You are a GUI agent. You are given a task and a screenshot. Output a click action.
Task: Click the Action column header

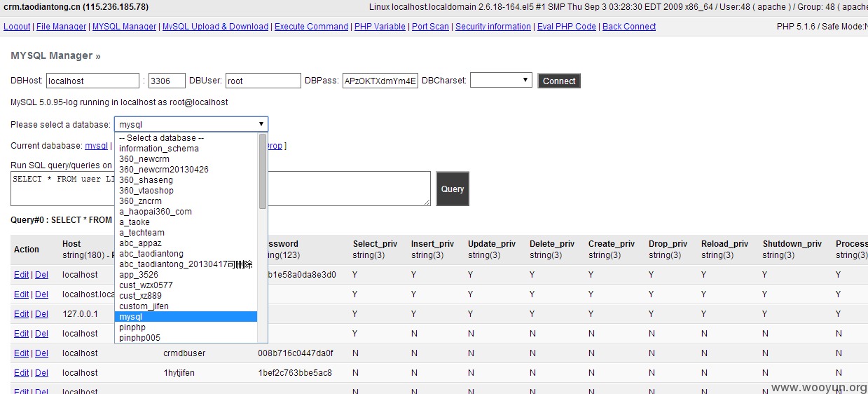click(x=27, y=250)
